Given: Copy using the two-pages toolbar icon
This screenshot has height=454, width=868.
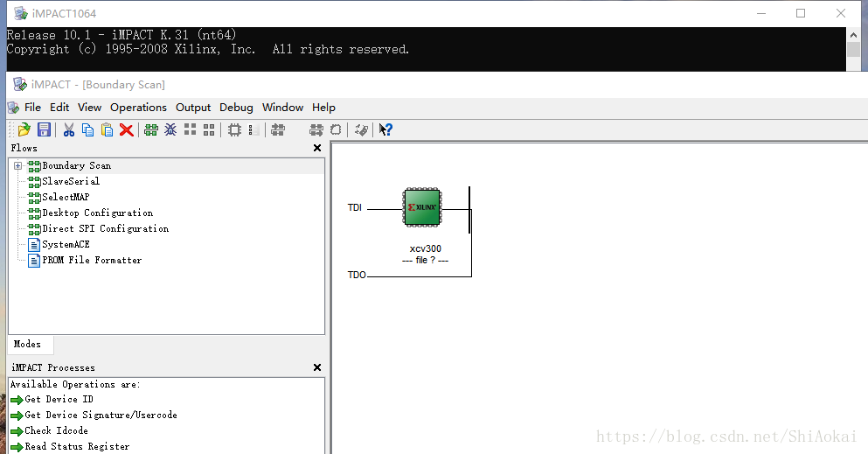Looking at the screenshot, I should point(87,129).
